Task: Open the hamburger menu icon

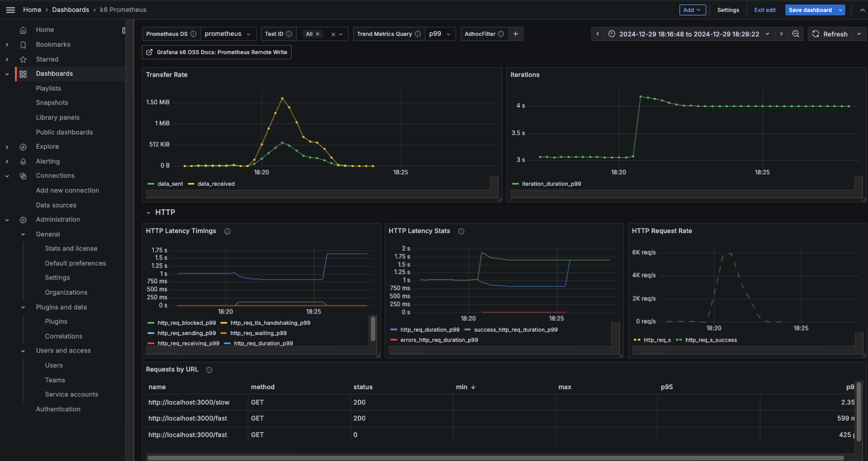Action: click(x=10, y=10)
